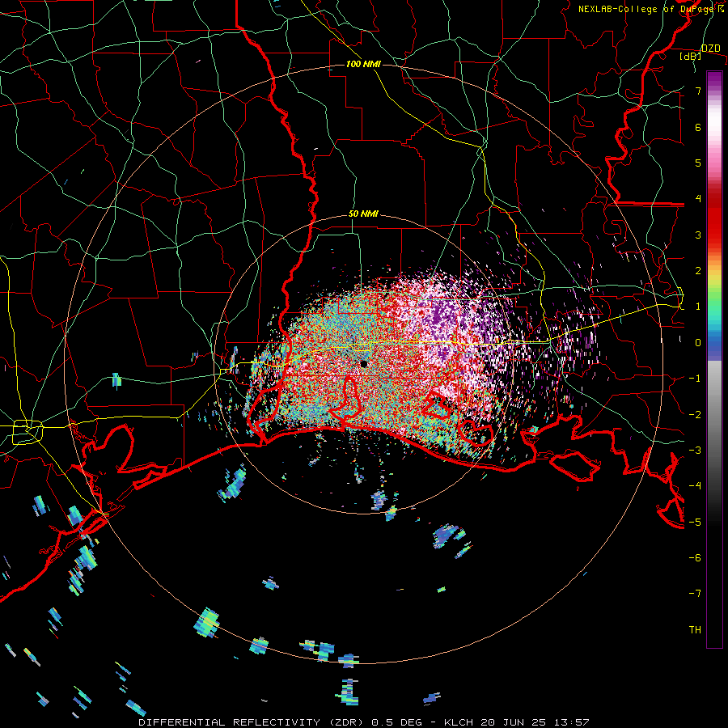728x728 pixels.
Task: Click the "-7" tick label on the color scale
Action: click(x=695, y=594)
